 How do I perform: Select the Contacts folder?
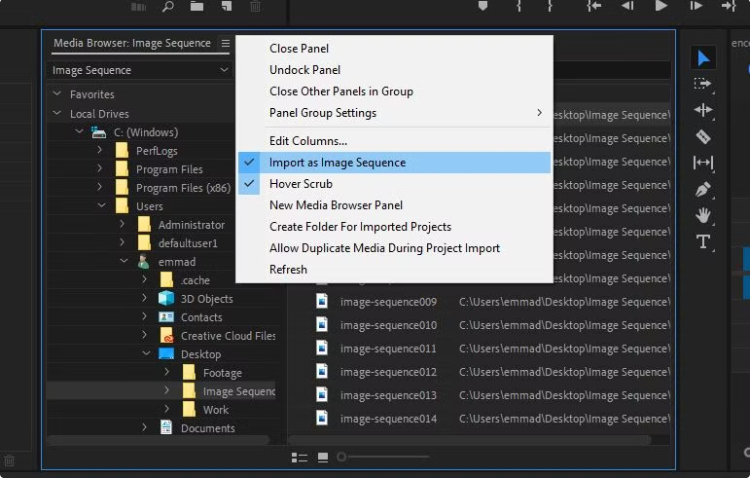(201, 318)
